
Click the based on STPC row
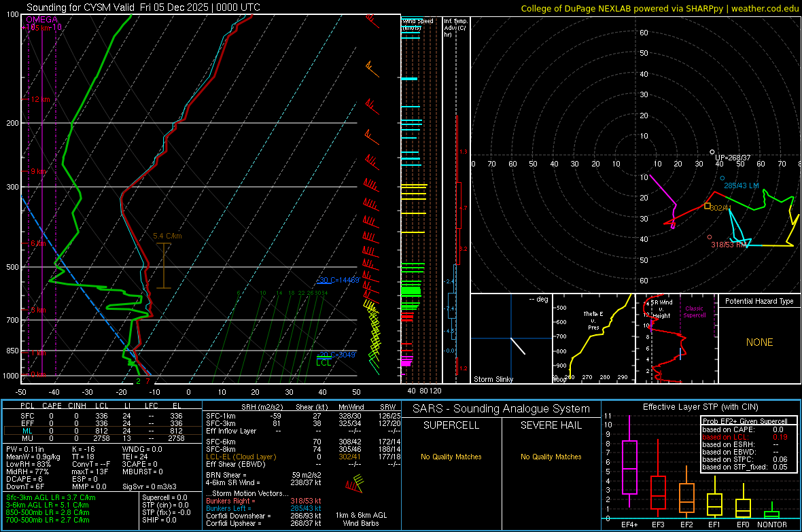pyautogui.click(x=745, y=459)
